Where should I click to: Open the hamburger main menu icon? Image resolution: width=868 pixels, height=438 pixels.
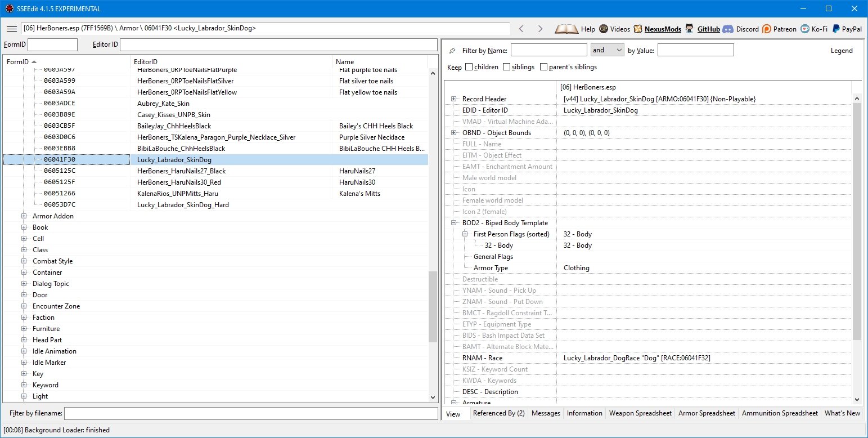point(11,29)
